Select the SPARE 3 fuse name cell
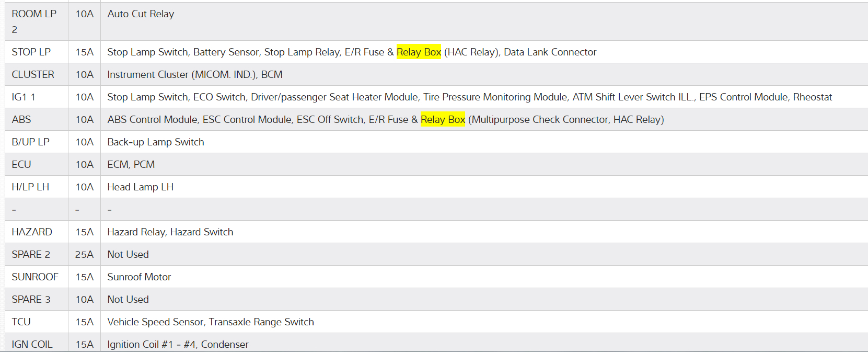The height and width of the screenshot is (352, 868). tap(31, 299)
